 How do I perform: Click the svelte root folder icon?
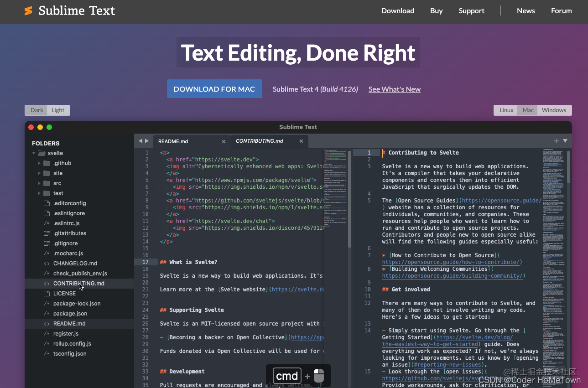(x=42, y=153)
